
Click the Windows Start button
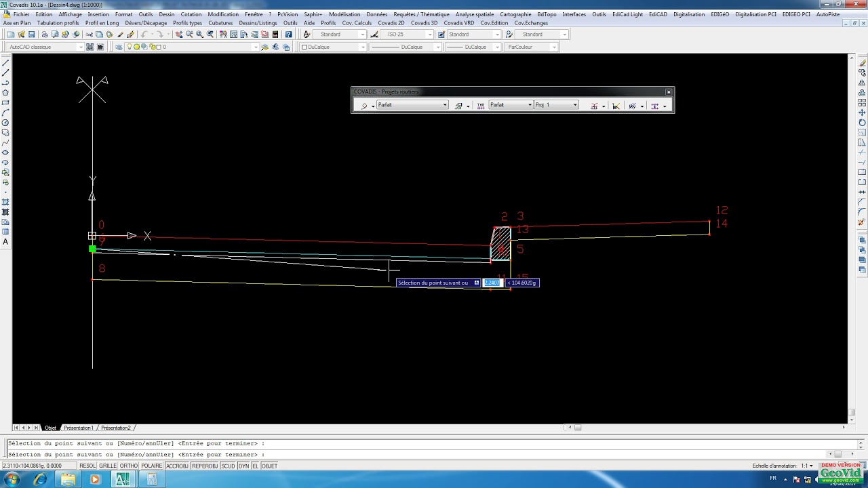click(12, 480)
